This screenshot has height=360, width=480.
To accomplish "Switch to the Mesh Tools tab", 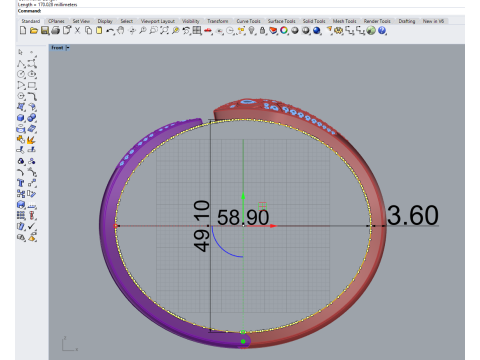I will [345, 21].
